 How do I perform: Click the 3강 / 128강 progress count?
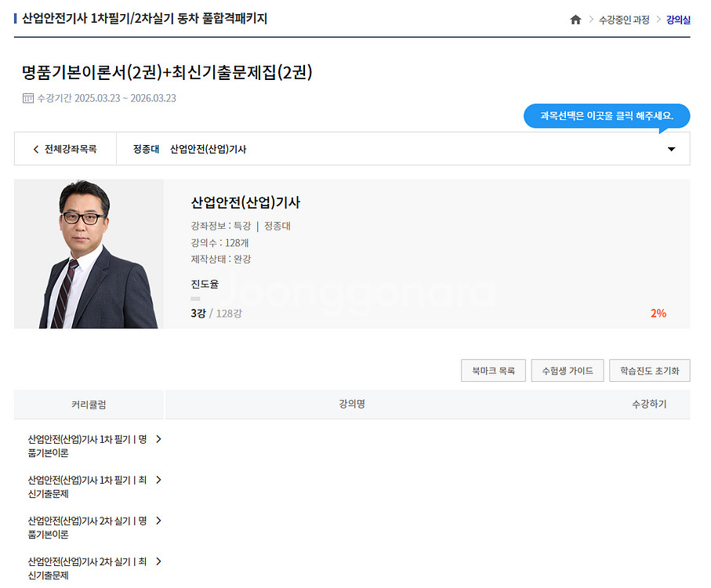tap(216, 314)
